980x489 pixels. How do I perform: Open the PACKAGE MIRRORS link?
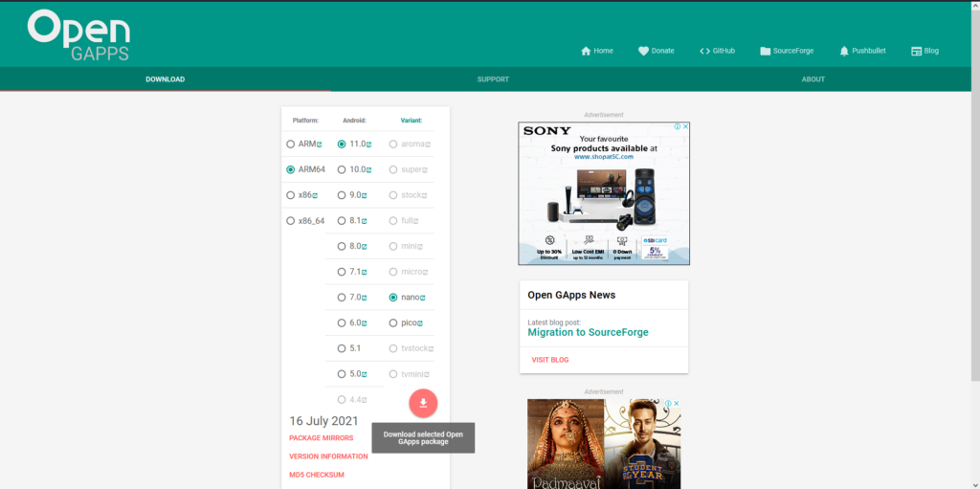click(x=322, y=438)
